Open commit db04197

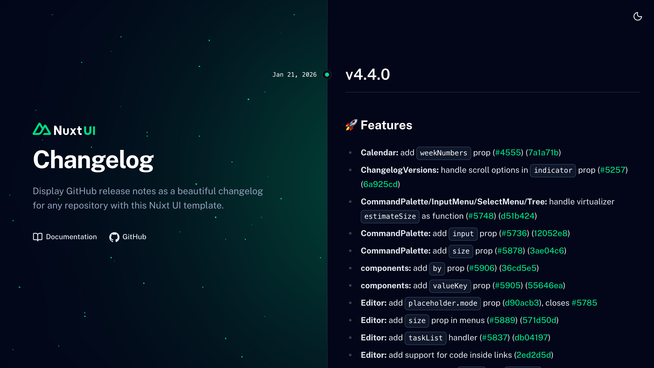(531, 338)
